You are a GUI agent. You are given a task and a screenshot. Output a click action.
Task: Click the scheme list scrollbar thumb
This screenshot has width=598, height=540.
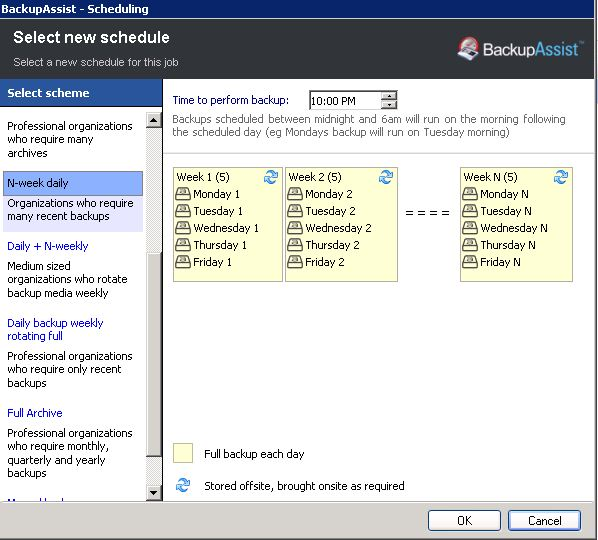(154, 355)
